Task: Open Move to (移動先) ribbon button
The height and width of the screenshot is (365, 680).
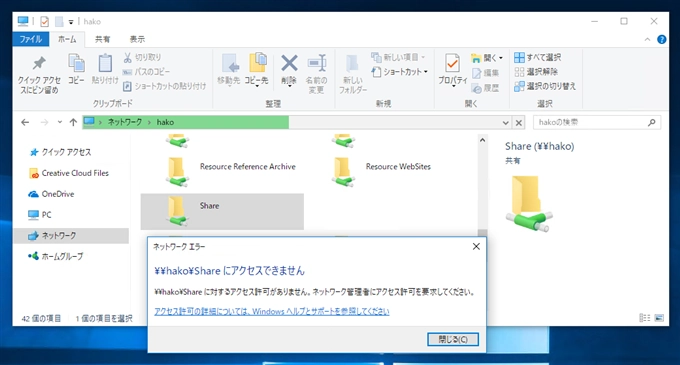Action: point(229,69)
